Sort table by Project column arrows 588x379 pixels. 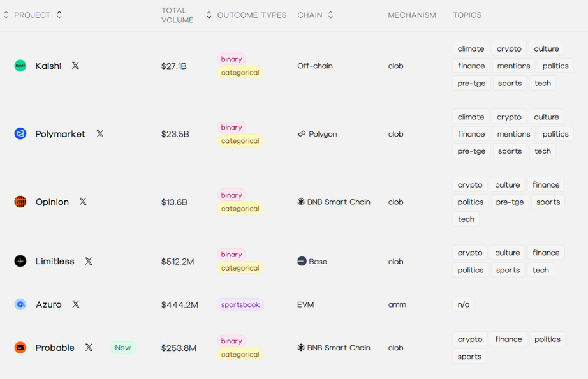[59, 15]
